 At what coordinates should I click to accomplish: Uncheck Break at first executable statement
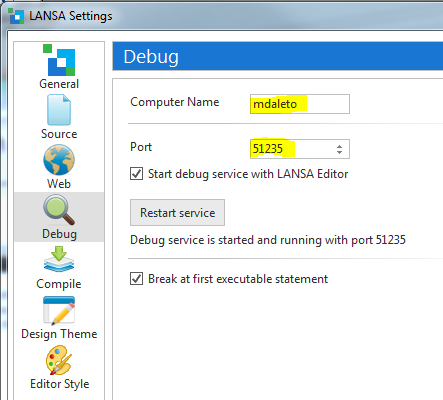pyautogui.click(x=136, y=279)
